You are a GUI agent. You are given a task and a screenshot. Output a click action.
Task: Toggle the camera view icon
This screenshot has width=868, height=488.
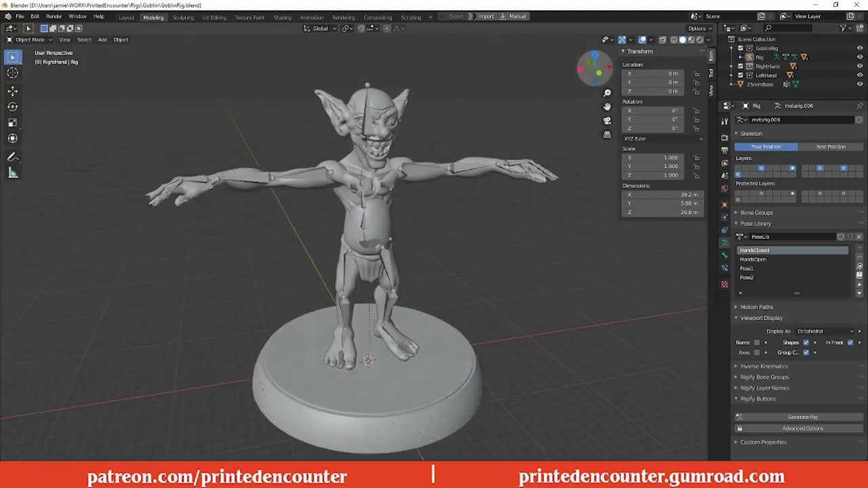click(x=607, y=121)
